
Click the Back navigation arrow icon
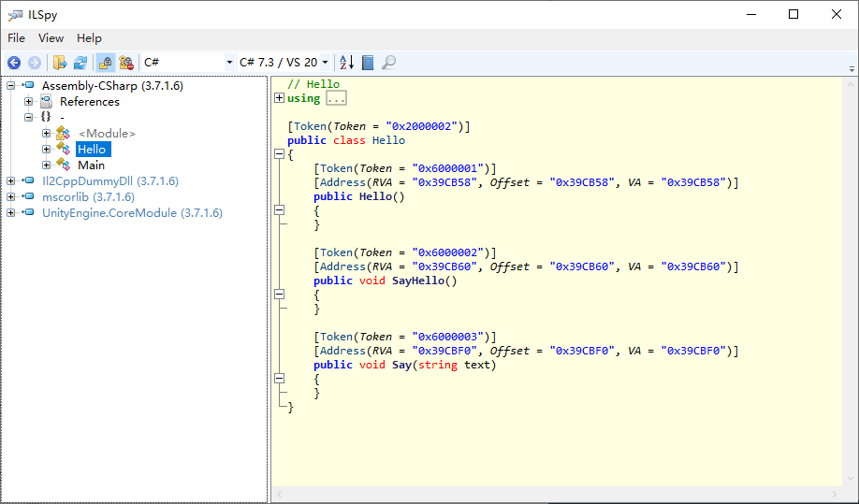14,63
